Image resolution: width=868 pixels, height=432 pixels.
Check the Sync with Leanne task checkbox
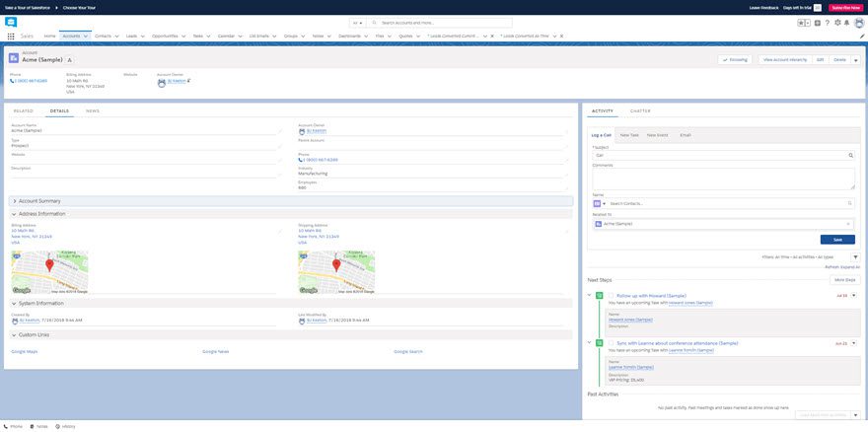(x=612, y=343)
